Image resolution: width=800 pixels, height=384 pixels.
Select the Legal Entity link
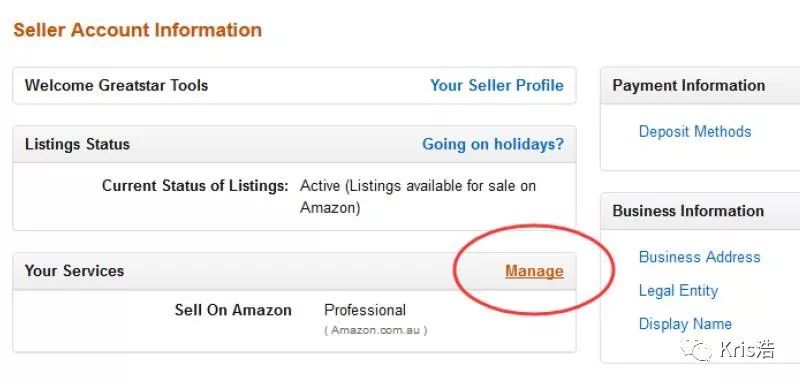pos(678,291)
